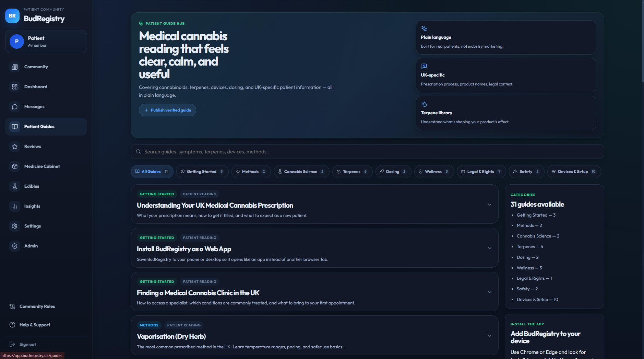Click the Edibles flask icon
This screenshot has height=359, width=644.
(15, 186)
